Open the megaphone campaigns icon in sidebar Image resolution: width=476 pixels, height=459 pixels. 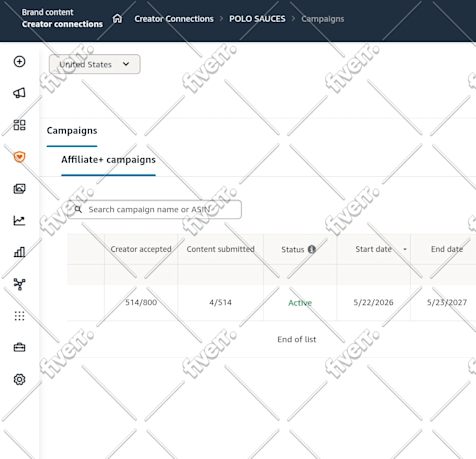pyautogui.click(x=19, y=93)
